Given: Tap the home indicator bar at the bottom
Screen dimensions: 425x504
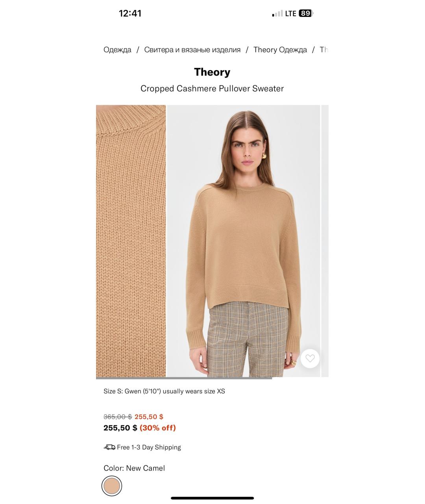Looking at the screenshot, I should 212,498.
